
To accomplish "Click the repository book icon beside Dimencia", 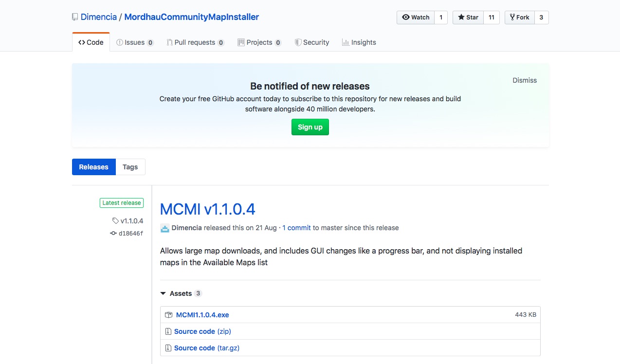I will tap(75, 17).
